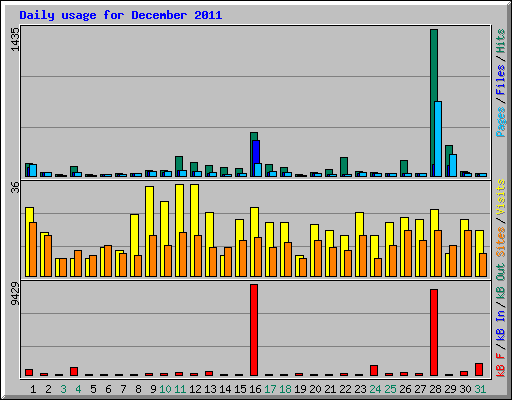Click the red kB bar for day 28

[x=434, y=332]
